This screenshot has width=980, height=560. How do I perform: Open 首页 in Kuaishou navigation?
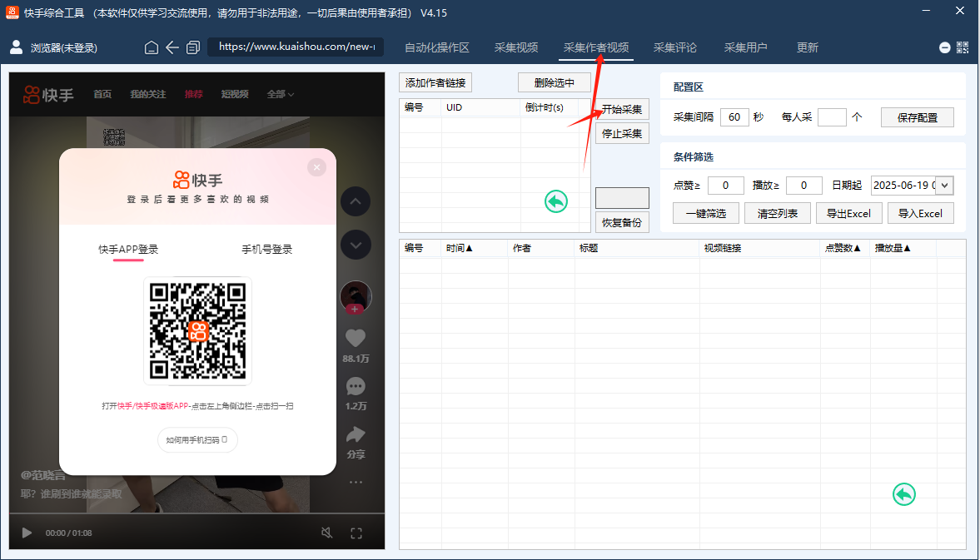[x=102, y=94]
